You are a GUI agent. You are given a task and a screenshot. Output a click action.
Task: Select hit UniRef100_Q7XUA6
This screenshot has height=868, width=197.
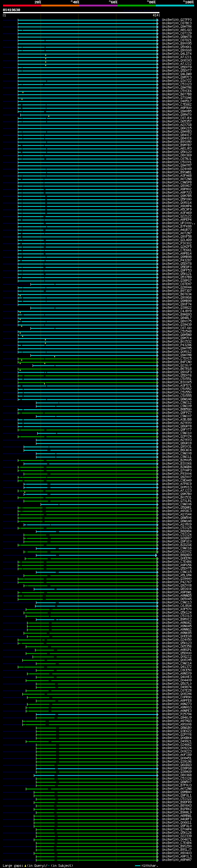point(177,98)
